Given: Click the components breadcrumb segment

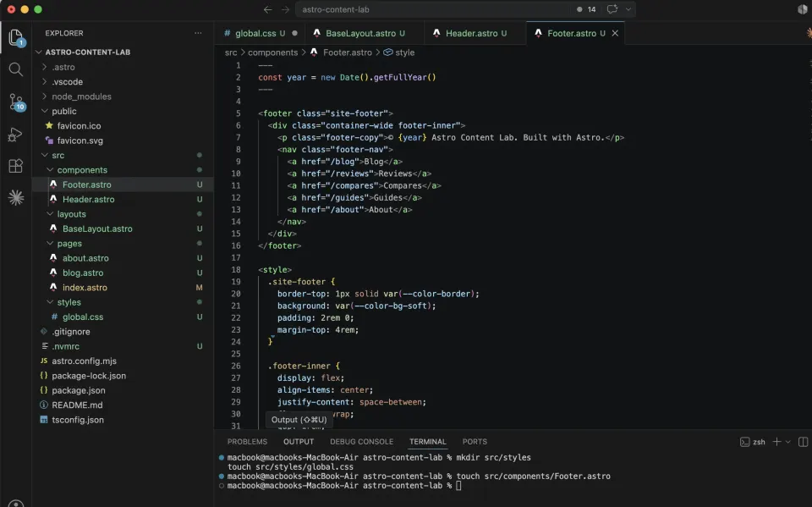Looking at the screenshot, I should tap(273, 52).
